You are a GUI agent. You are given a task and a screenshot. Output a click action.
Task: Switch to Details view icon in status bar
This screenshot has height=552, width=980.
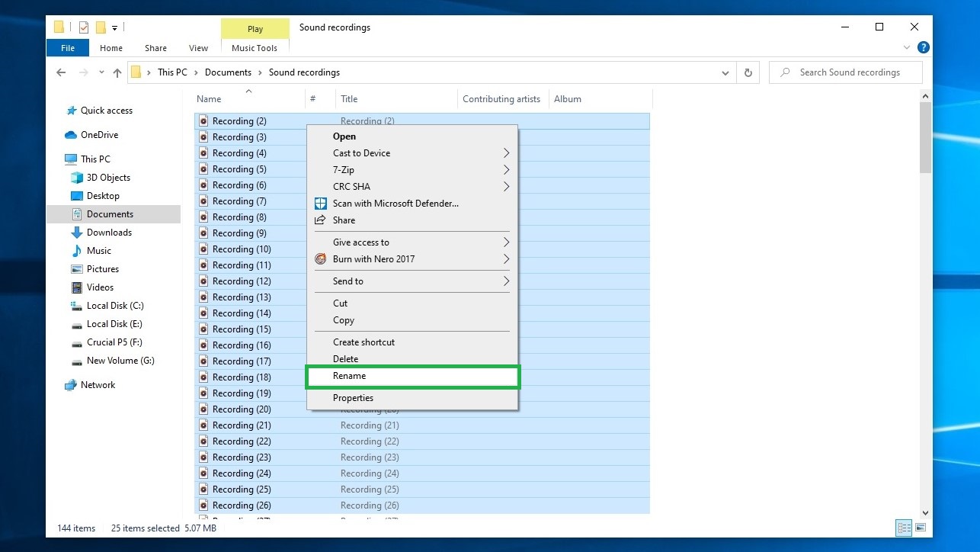(x=905, y=528)
